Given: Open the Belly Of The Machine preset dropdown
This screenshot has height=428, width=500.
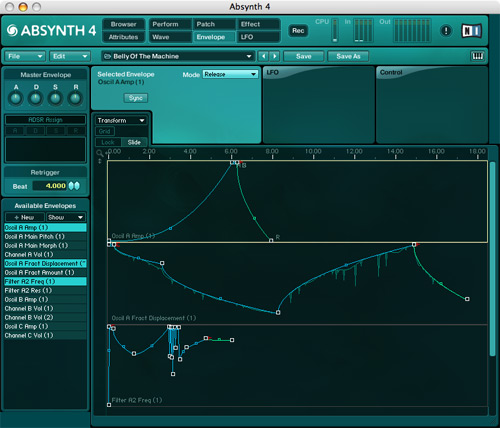Looking at the screenshot, I should (178, 56).
